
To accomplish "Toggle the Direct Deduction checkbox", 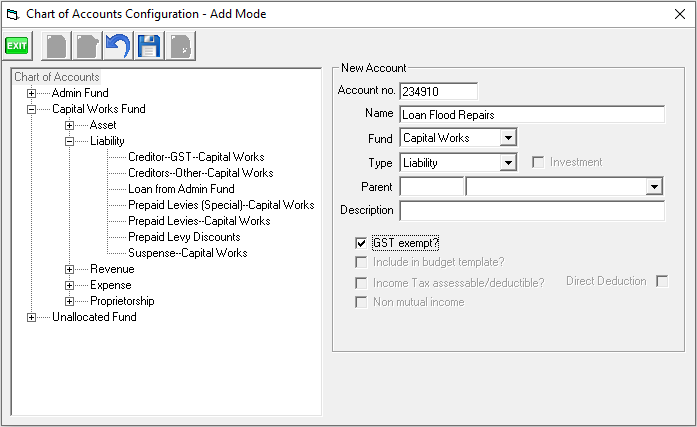I will pos(662,282).
